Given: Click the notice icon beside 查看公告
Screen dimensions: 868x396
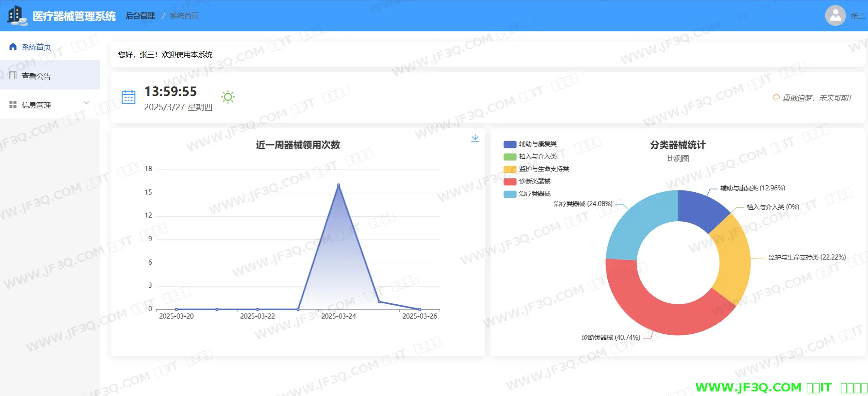Looking at the screenshot, I should coord(13,76).
